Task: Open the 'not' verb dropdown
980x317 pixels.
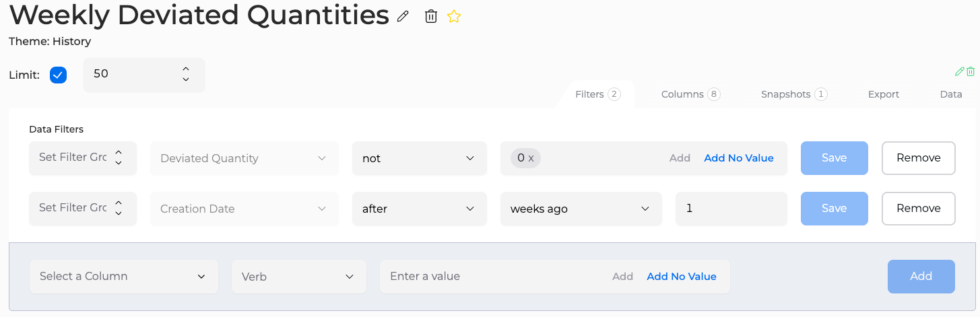Action: (x=420, y=158)
